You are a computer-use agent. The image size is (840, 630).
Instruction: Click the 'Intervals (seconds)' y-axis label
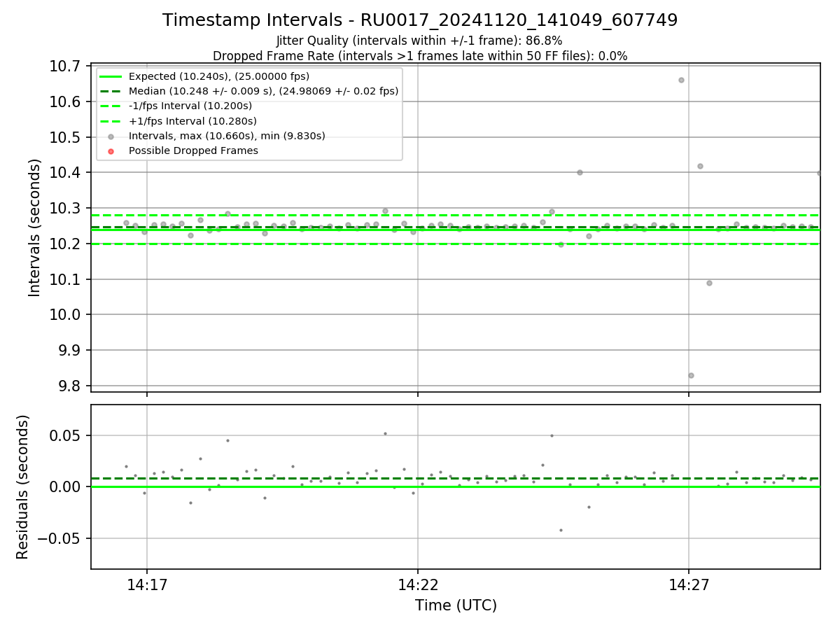(x=35, y=227)
